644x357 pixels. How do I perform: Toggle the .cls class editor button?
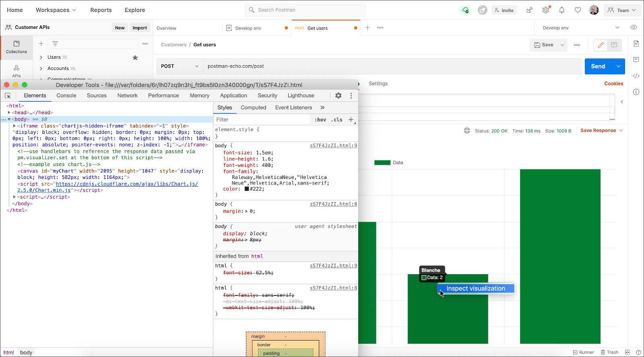(337, 120)
